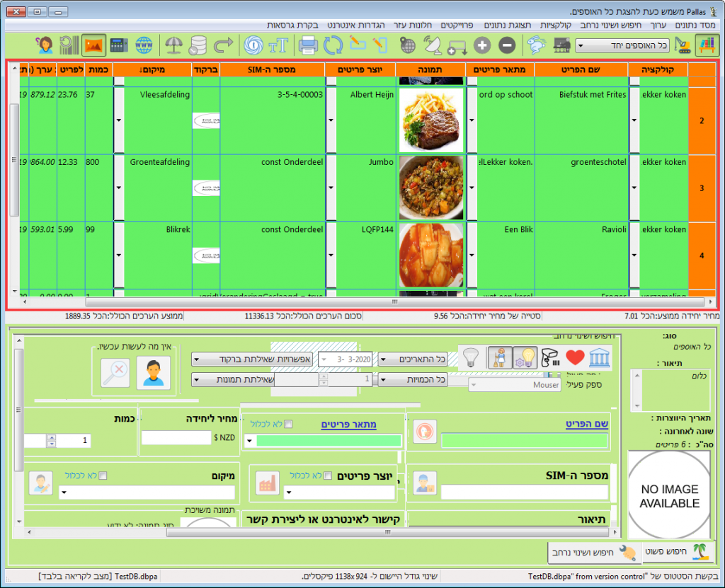Toggle the cleaning woman button

click(x=501, y=358)
